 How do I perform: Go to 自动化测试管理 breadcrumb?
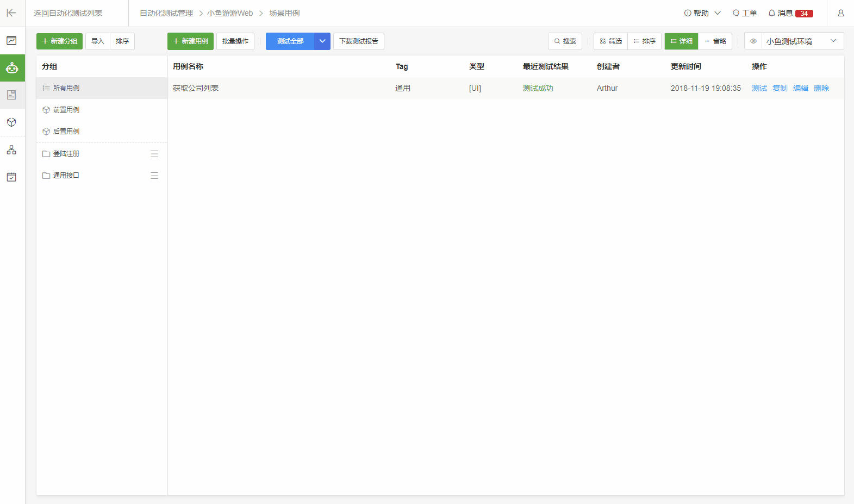coord(166,13)
